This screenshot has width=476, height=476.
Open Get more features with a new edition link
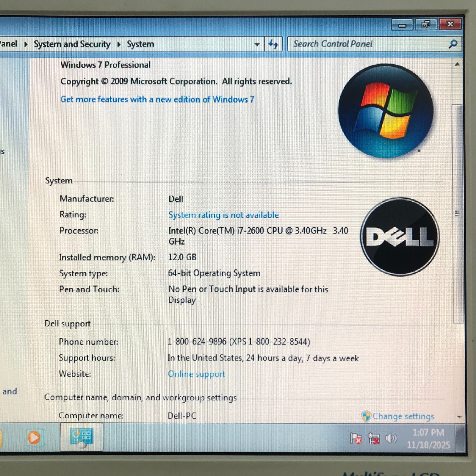point(157,99)
